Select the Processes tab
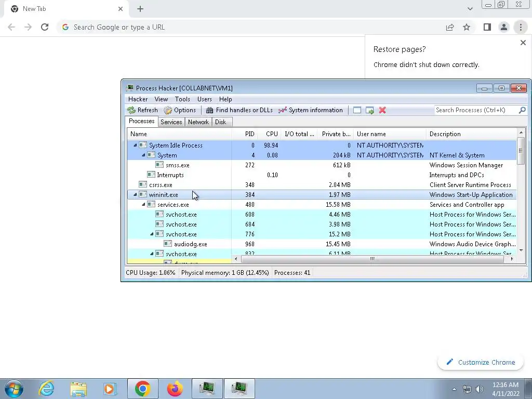The image size is (532, 399). point(141,121)
